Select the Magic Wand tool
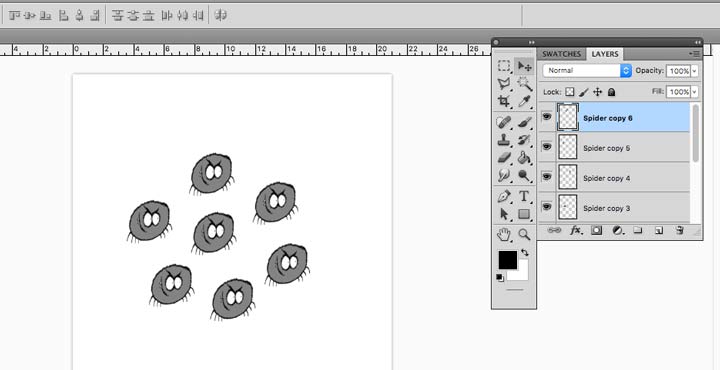This screenshot has width=720, height=370. (x=524, y=84)
